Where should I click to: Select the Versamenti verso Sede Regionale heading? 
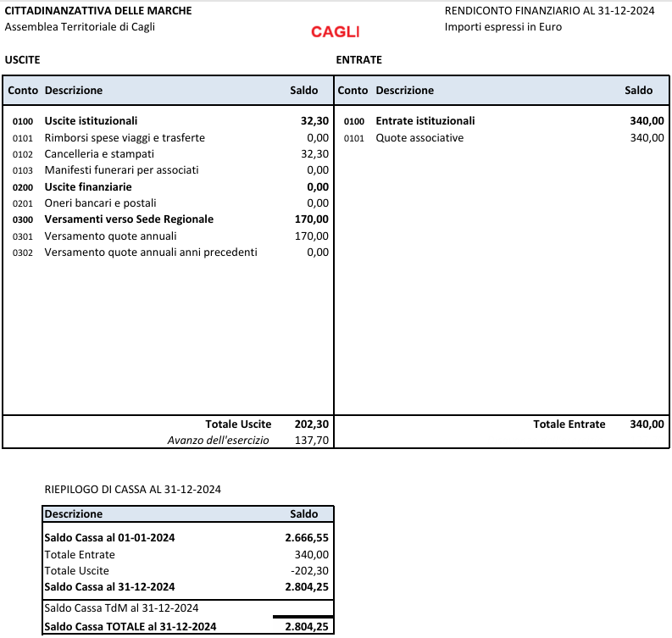tap(129, 219)
